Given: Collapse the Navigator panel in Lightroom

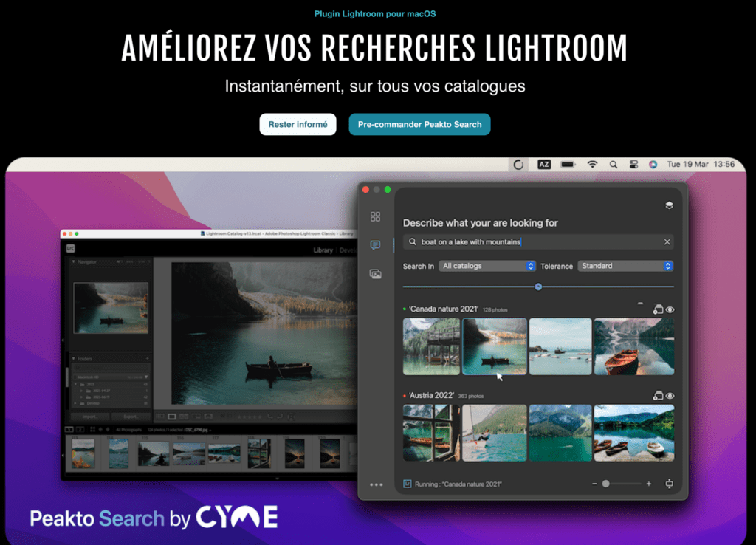Looking at the screenshot, I should pyautogui.click(x=74, y=262).
